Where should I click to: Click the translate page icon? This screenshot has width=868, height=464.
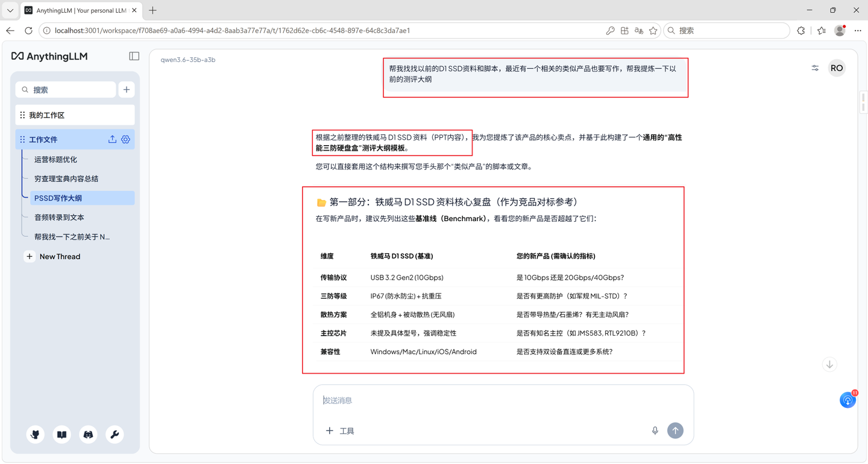[639, 31]
